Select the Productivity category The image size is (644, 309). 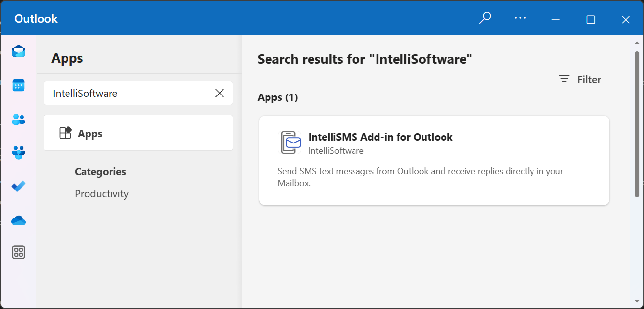(101, 193)
